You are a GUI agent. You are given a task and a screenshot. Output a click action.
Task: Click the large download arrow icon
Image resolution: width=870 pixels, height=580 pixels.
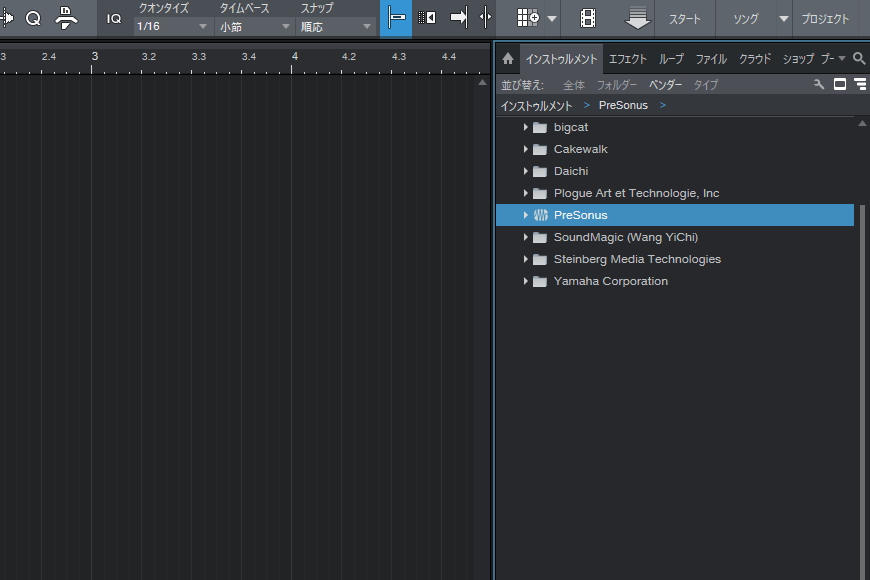637,18
